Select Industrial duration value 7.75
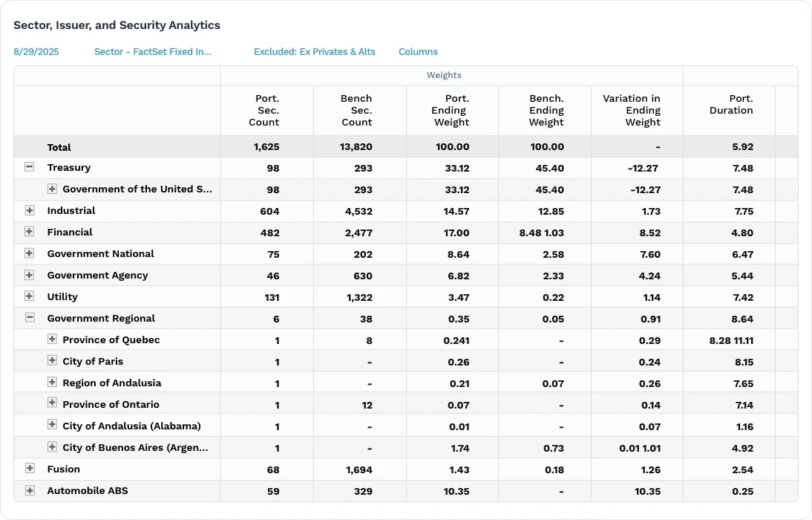This screenshot has height=520, width=812. point(744,212)
